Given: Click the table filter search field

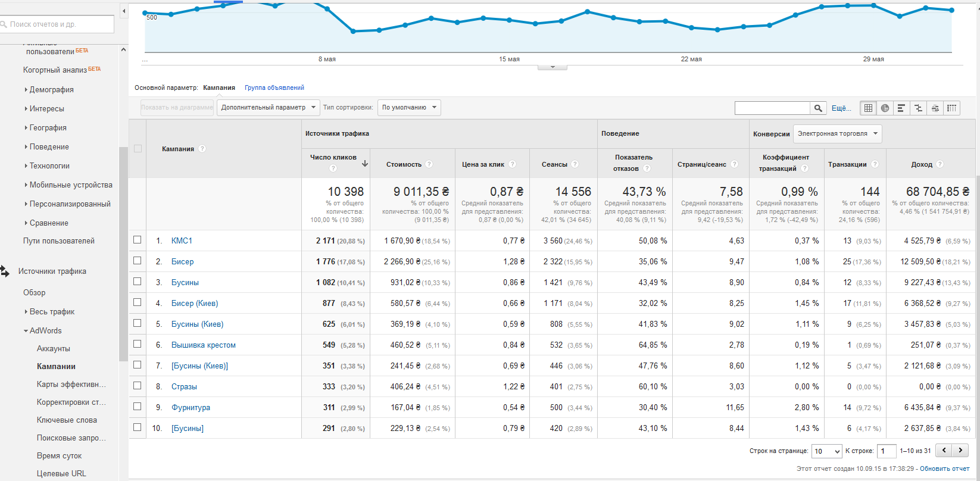Looking at the screenshot, I should coord(772,108).
